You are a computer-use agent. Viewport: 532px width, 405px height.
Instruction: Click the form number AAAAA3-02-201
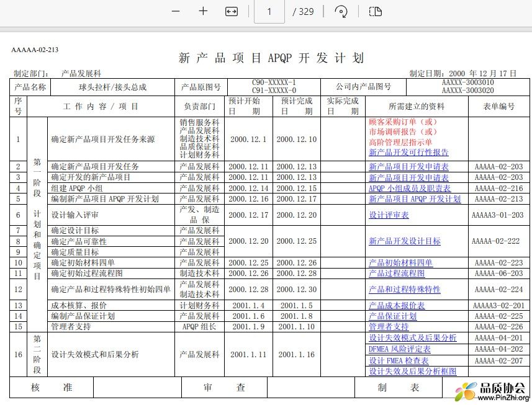coord(498,305)
